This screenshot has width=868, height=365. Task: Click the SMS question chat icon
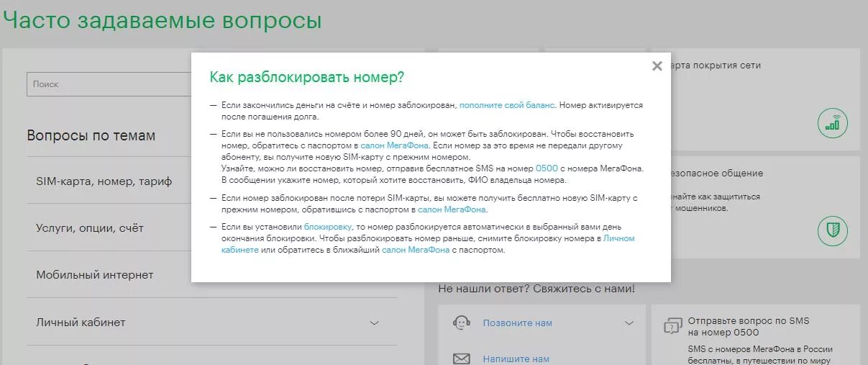pos(672,326)
